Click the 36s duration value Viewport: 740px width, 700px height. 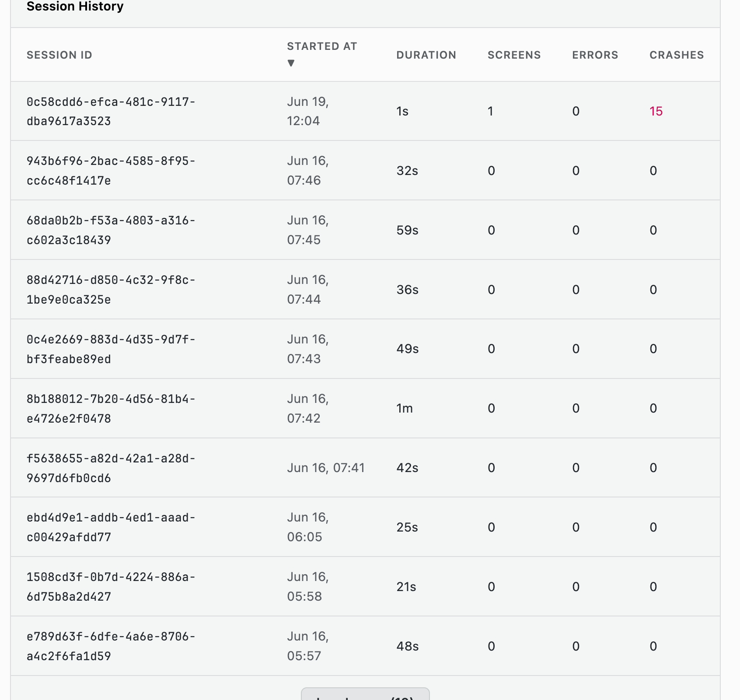tap(408, 290)
